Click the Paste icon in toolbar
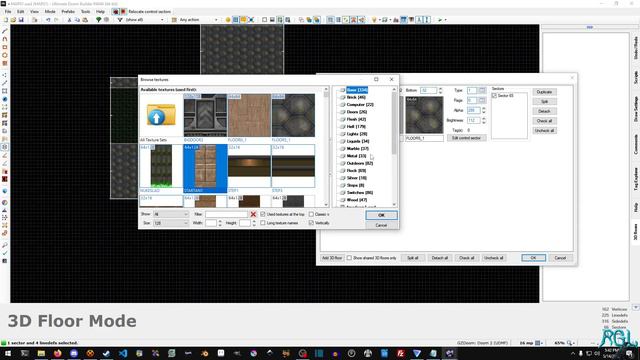This screenshot has width=640, height=360. [x=85, y=20]
